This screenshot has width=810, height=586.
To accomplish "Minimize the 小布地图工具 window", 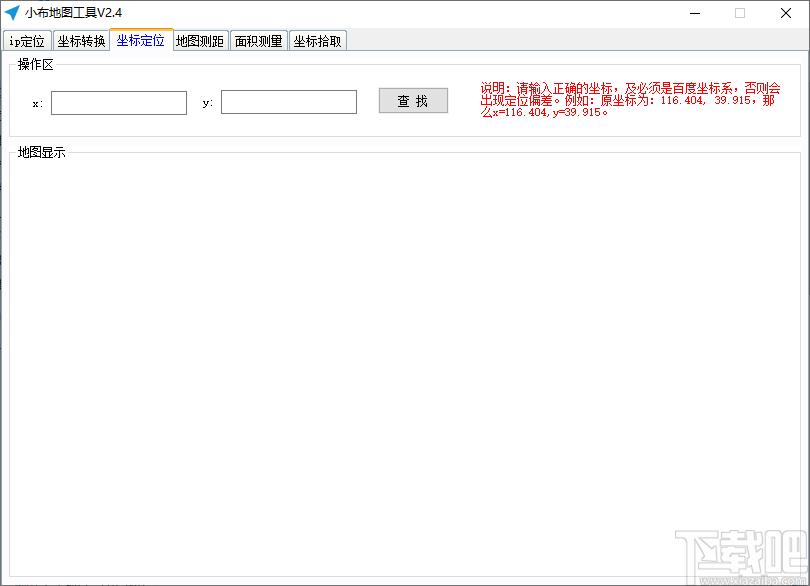I will (695, 13).
